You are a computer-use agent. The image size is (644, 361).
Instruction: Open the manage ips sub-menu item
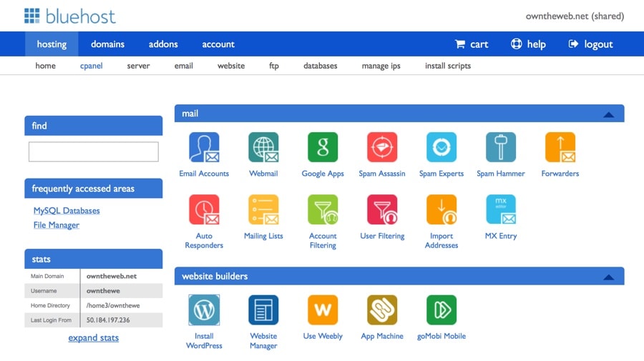pos(381,66)
